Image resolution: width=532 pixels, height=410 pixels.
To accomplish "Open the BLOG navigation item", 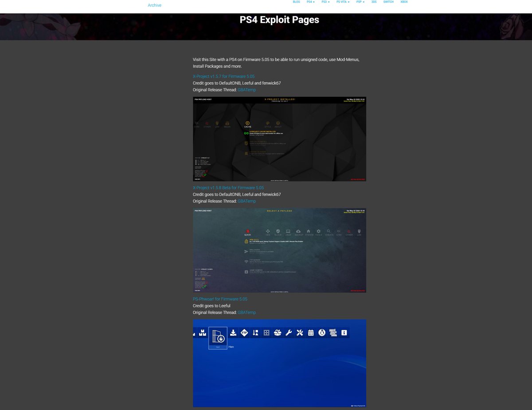I will 296,2.
